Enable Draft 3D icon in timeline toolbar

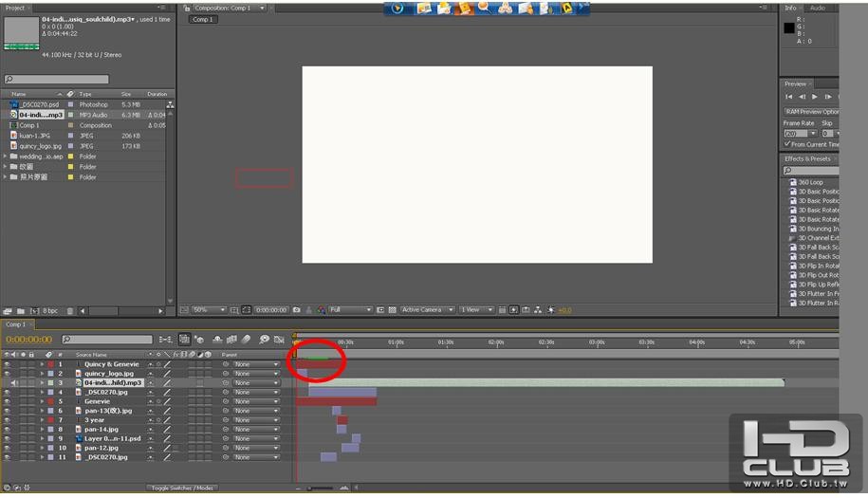pos(199,340)
